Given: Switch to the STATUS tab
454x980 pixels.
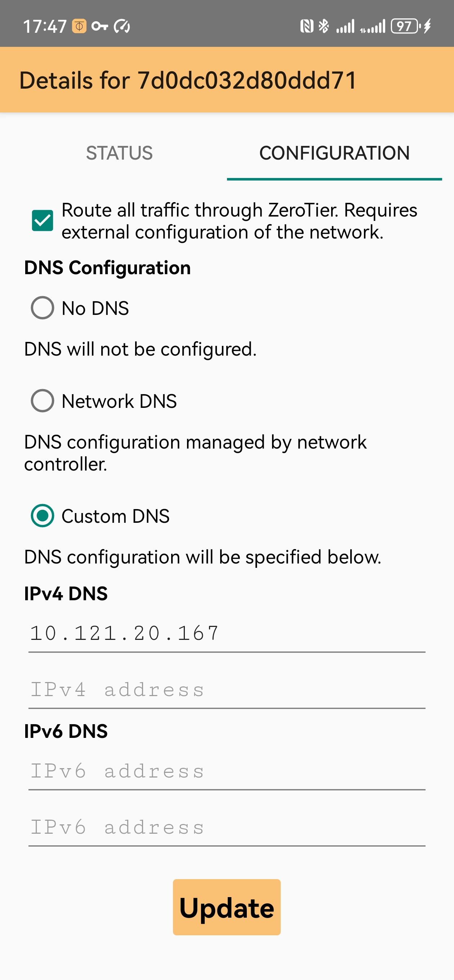Looking at the screenshot, I should coord(119,153).
